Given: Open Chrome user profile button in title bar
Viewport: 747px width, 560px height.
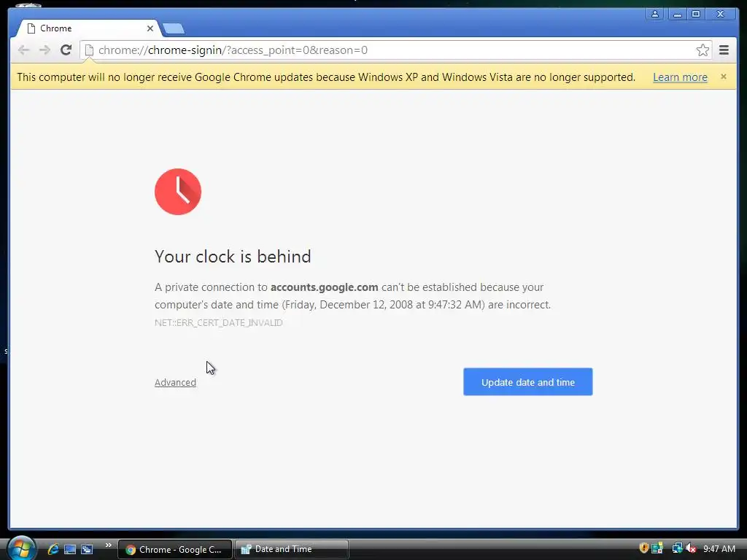Looking at the screenshot, I should 655,14.
